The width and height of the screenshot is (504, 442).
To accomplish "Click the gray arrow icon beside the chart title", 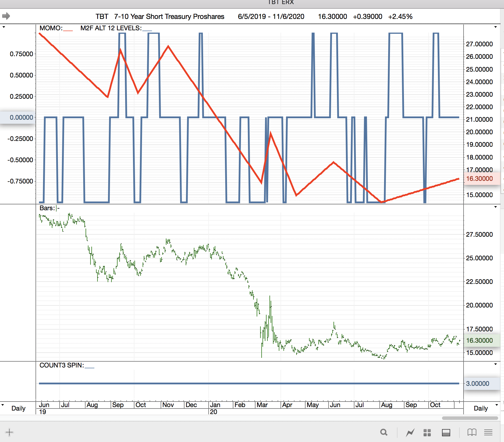I will point(6,16).
